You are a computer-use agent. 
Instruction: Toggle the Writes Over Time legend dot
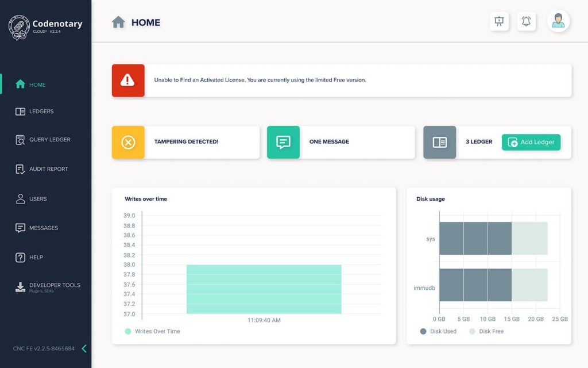tap(128, 331)
